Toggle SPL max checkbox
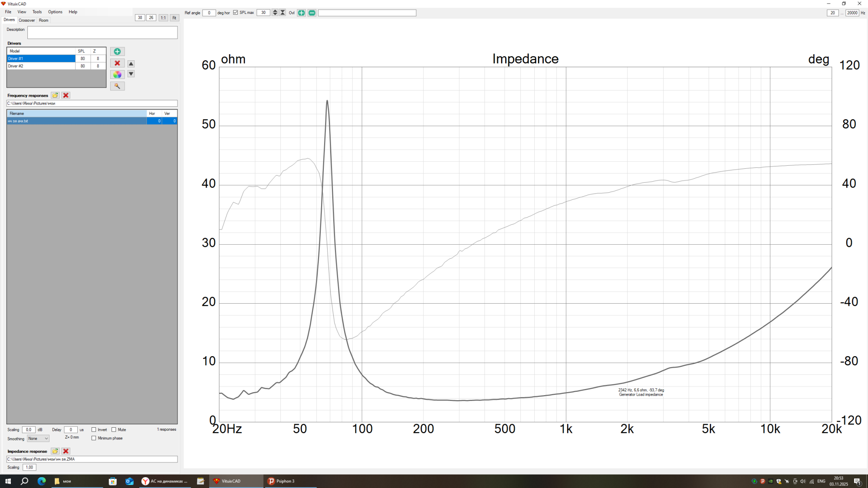This screenshot has width=868, height=488. [x=236, y=13]
